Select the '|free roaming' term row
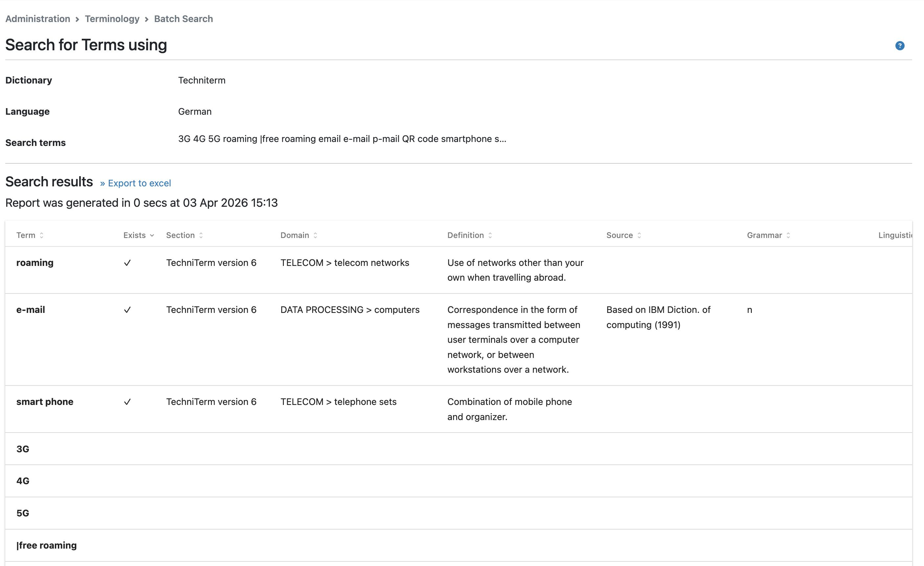 pyautogui.click(x=458, y=545)
